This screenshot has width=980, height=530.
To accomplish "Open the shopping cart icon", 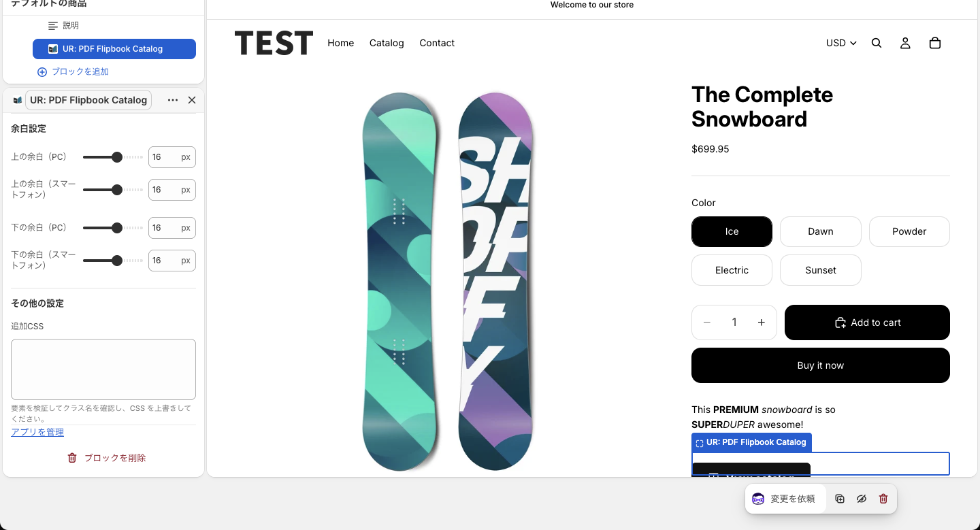I will [935, 43].
